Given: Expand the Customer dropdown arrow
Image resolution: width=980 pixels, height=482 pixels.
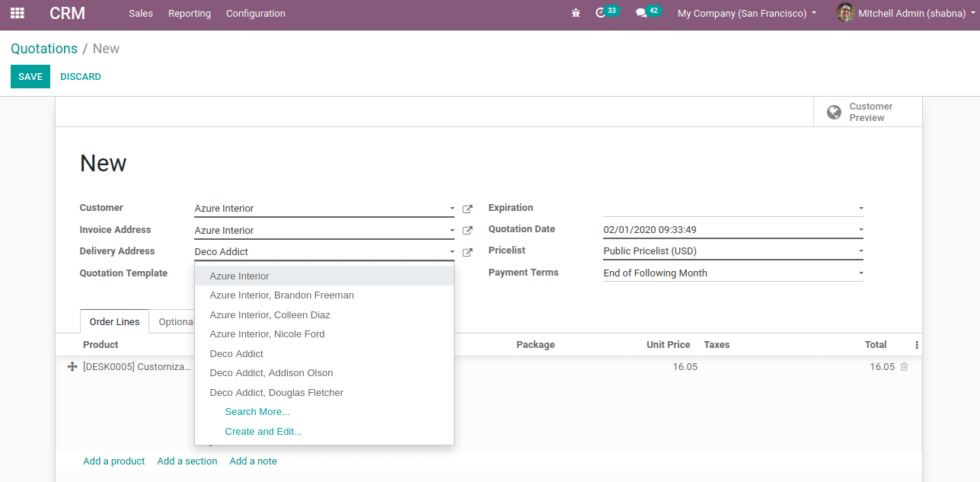Looking at the screenshot, I should (452, 209).
